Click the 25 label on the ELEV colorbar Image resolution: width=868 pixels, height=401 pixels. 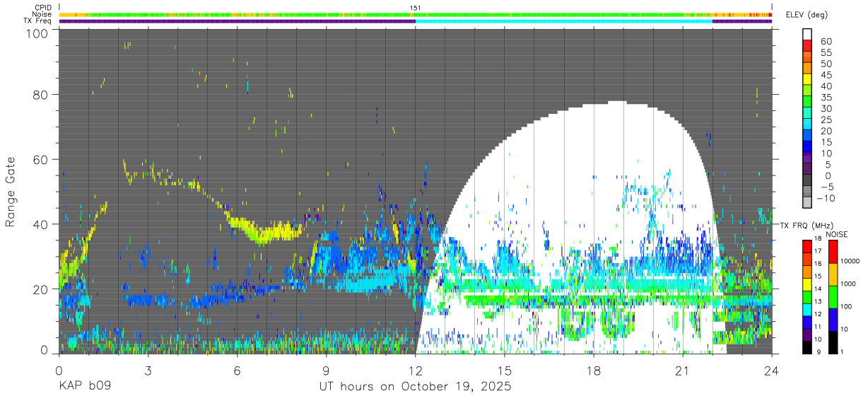[825, 120]
